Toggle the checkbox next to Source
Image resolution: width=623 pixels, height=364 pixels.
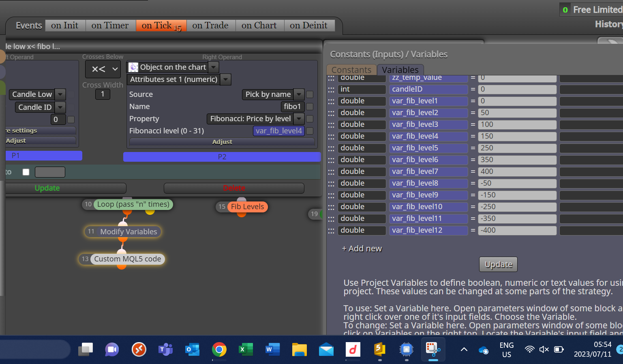310,94
